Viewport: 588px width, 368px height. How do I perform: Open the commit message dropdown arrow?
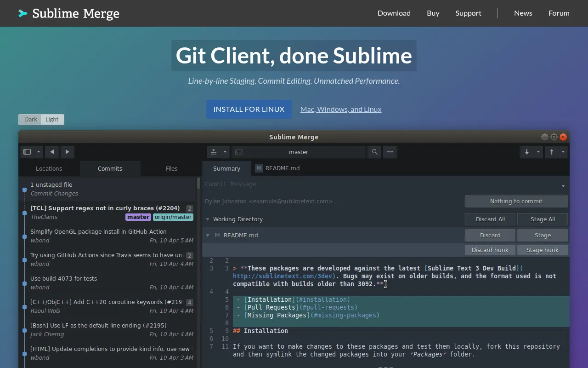point(563,186)
